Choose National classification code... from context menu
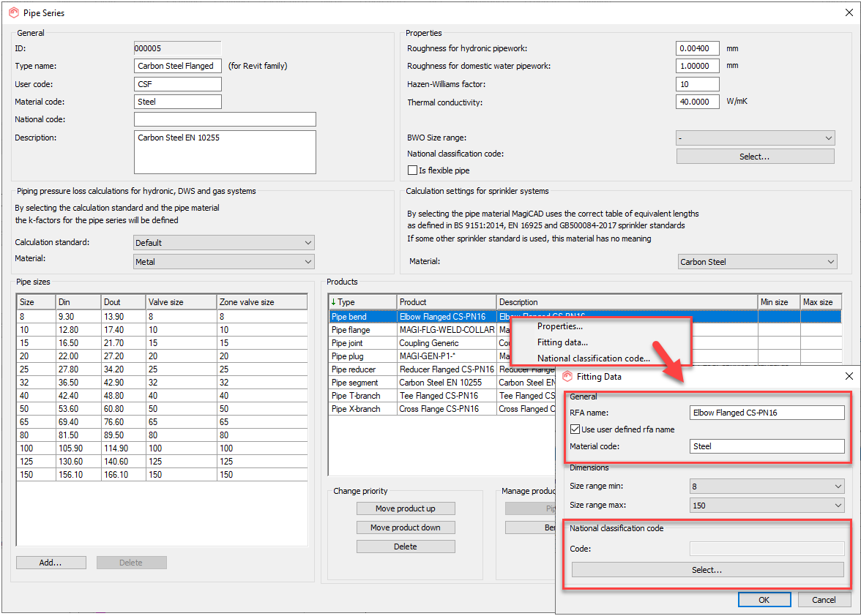 click(594, 358)
